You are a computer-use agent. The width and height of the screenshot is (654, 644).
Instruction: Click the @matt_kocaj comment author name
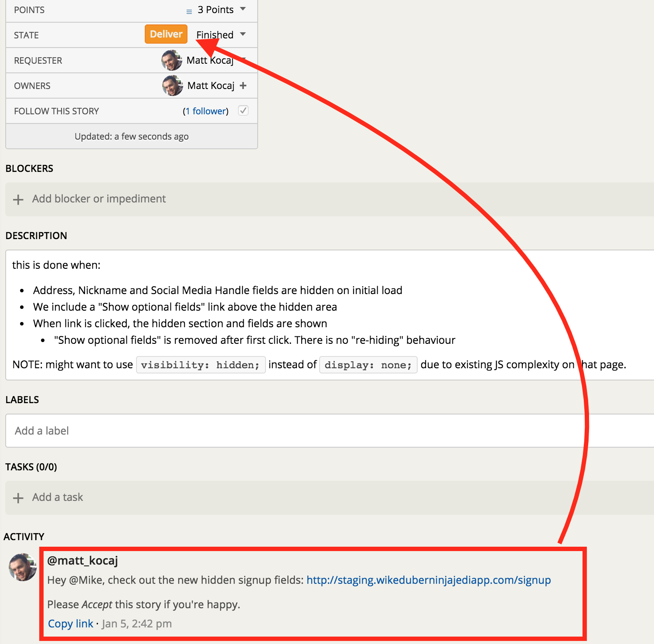click(82, 561)
